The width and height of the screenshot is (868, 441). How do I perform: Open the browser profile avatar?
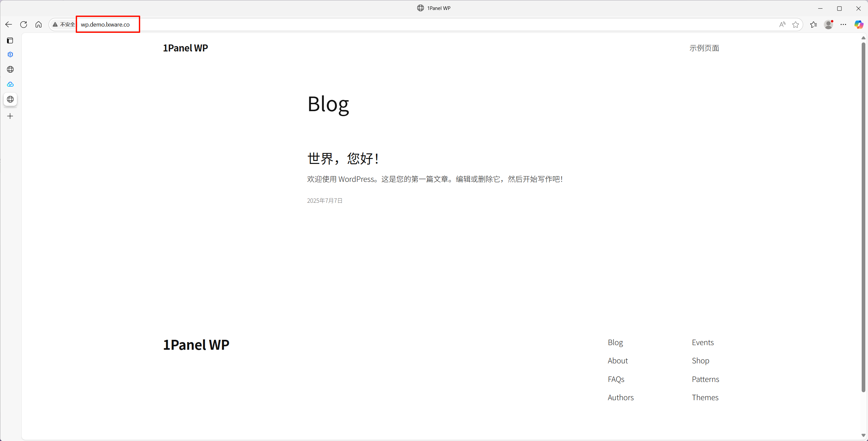pyautogui.click(x=828, y=24)
